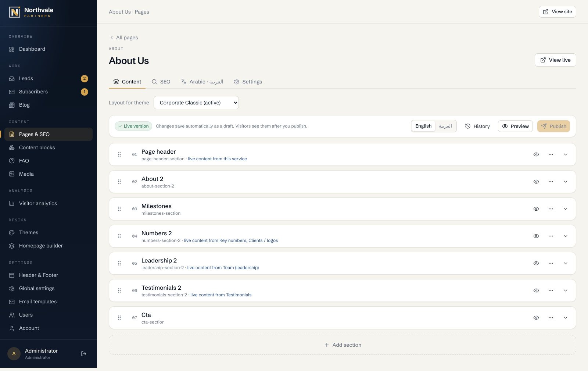Screen dimensions: 588x371
Task: Switch to the SEO tab
Action: point(161,82)
